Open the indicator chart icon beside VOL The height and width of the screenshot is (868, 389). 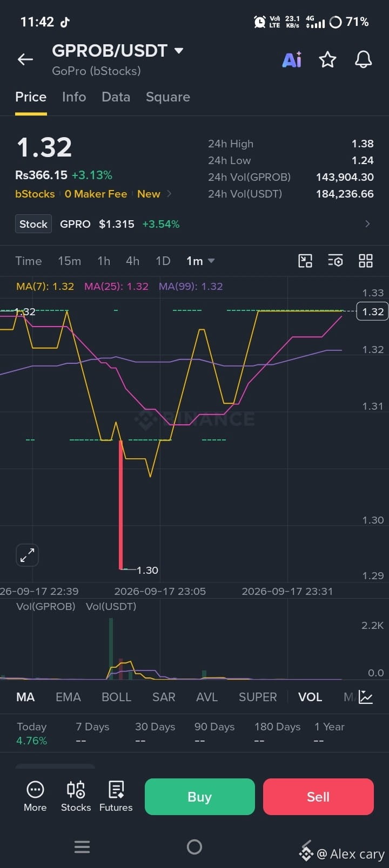(366, 697)
